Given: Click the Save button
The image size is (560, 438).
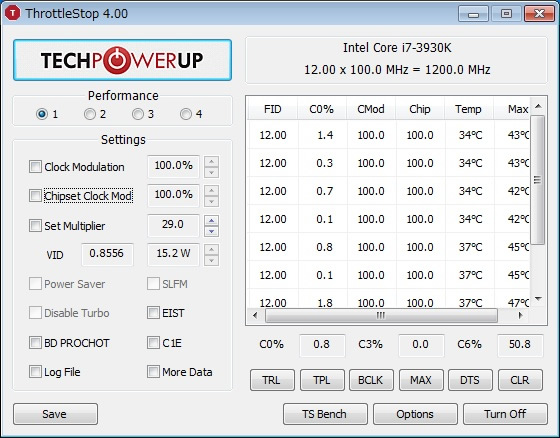Looking at the screenshot, I should [55, 414].
